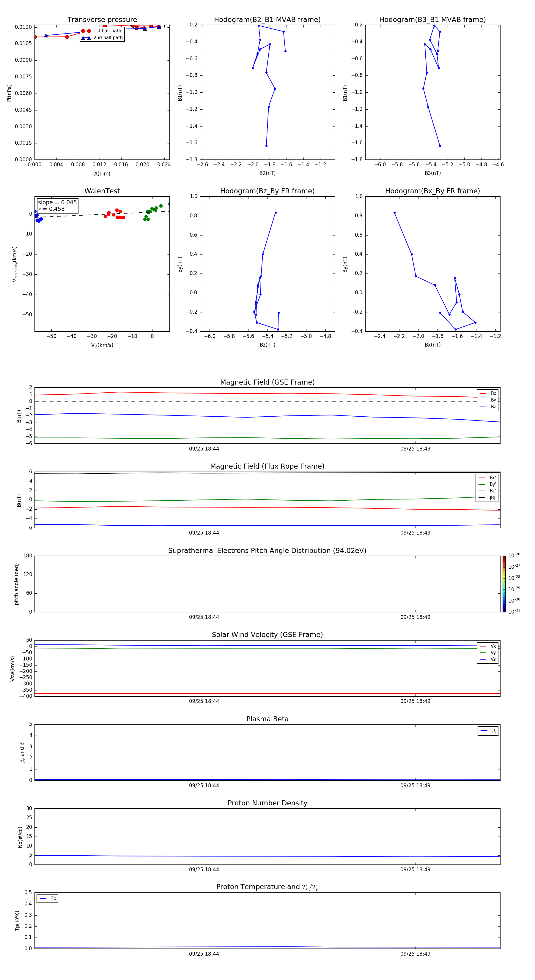Click the topmost data point in Bz_By hodogram
This screenshot has width=535, height=980.
276,213
